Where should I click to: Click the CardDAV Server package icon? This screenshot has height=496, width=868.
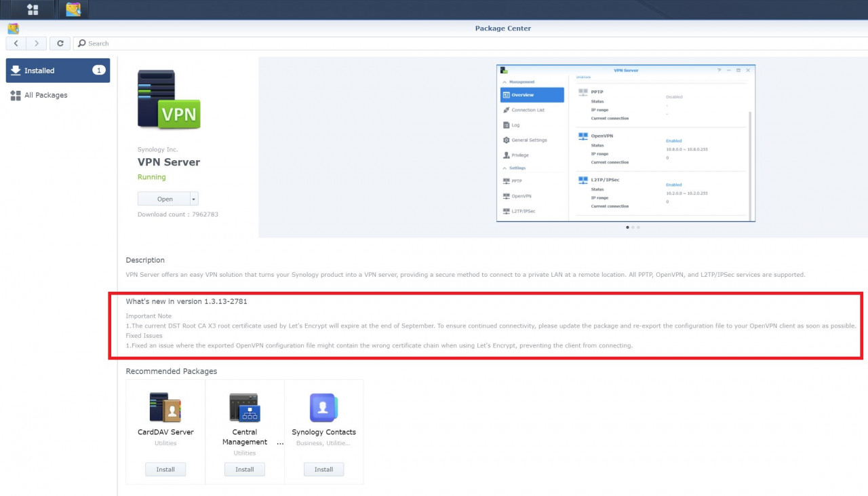tap(165, 408)
